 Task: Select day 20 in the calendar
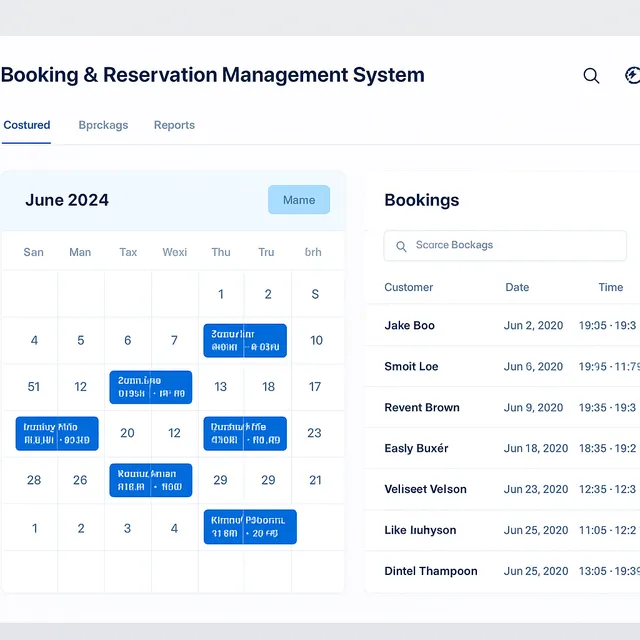tap(127, 433)
